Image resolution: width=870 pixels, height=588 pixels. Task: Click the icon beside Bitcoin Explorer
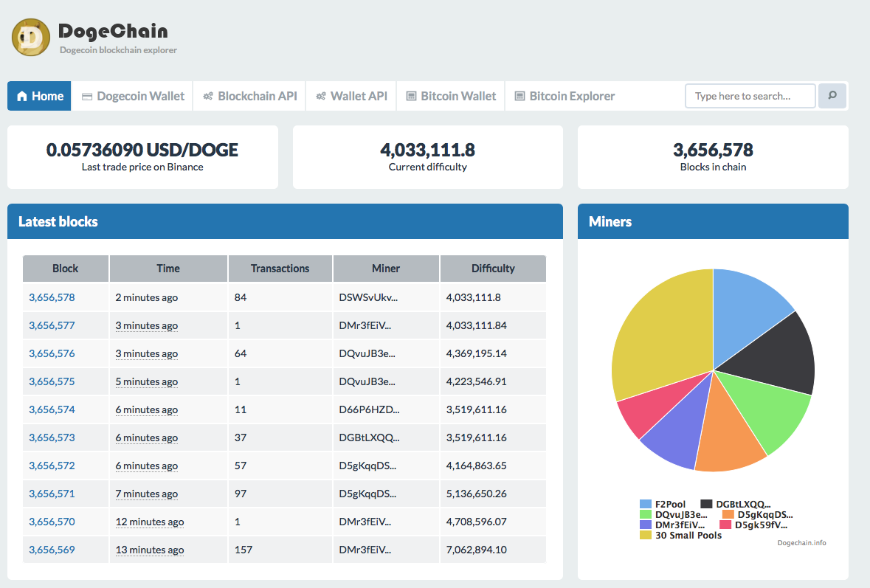coord(520,97)
